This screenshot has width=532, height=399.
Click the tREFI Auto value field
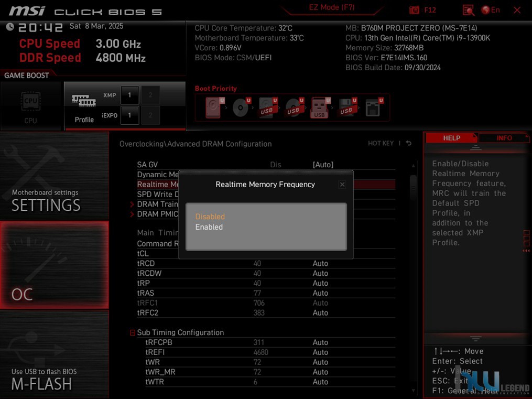[x=320, y=352]
